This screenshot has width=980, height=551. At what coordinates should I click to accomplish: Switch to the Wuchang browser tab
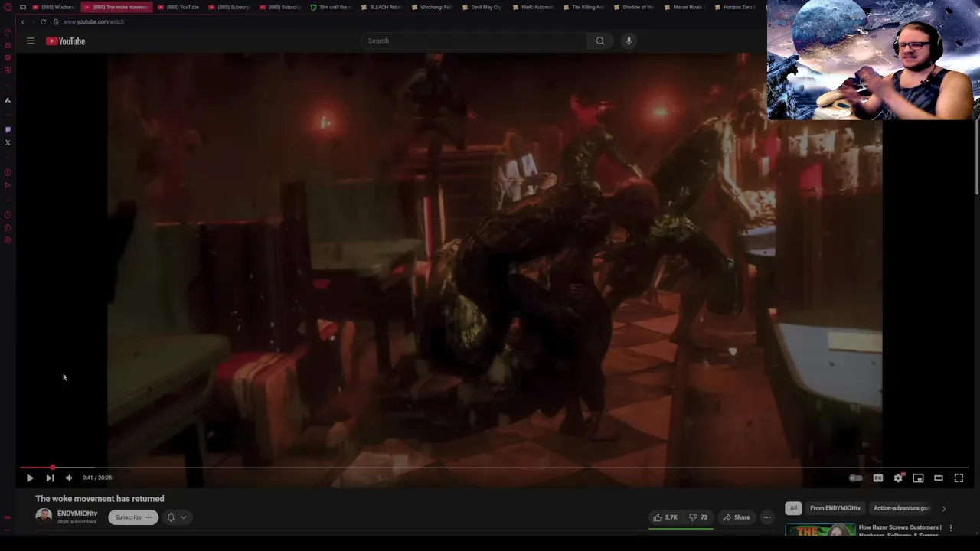pos(54,7)
